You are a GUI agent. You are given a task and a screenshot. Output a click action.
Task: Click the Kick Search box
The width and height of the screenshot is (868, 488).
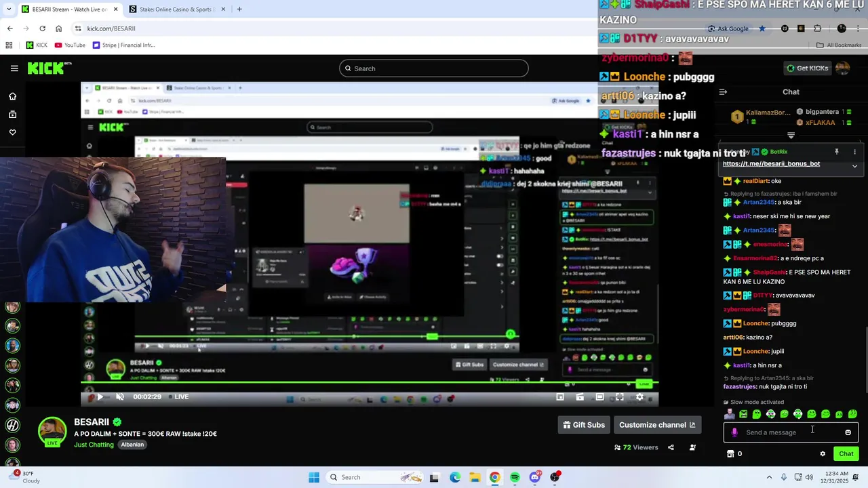point(434,68)
